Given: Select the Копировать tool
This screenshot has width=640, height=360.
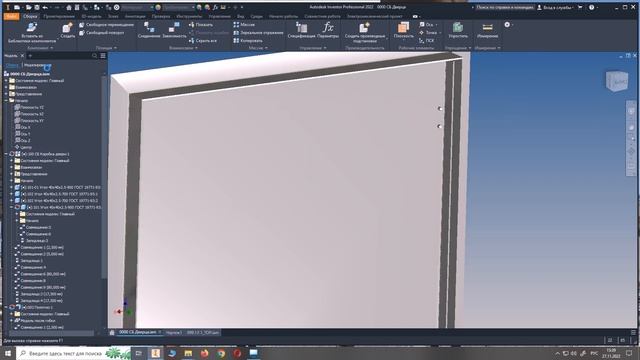Looking at the screenshot, I should (x=248, y=41).
